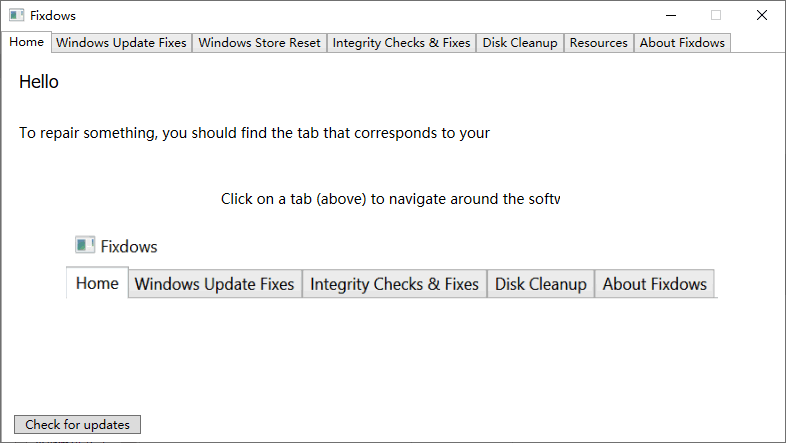The height and width of the screenshot is (443, 786).
Task: Click the Home tab pictured in tutorial image
Action: click(97, 283)
